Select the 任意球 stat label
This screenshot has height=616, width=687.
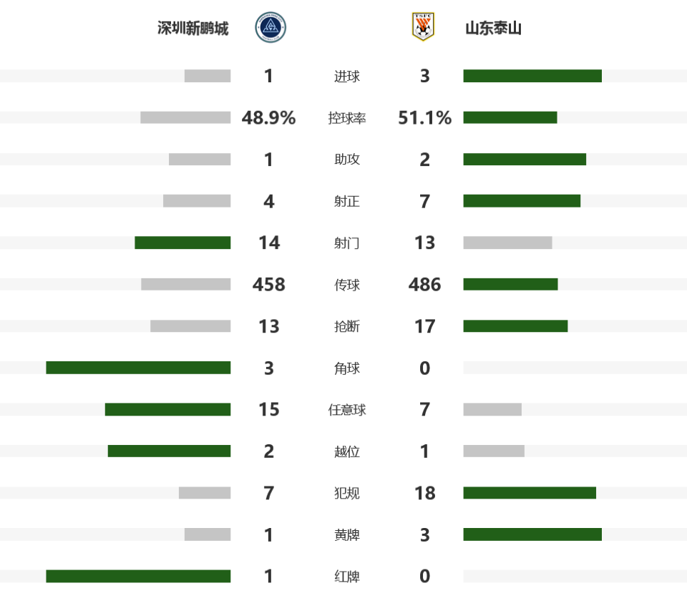[x=346, y=410]
